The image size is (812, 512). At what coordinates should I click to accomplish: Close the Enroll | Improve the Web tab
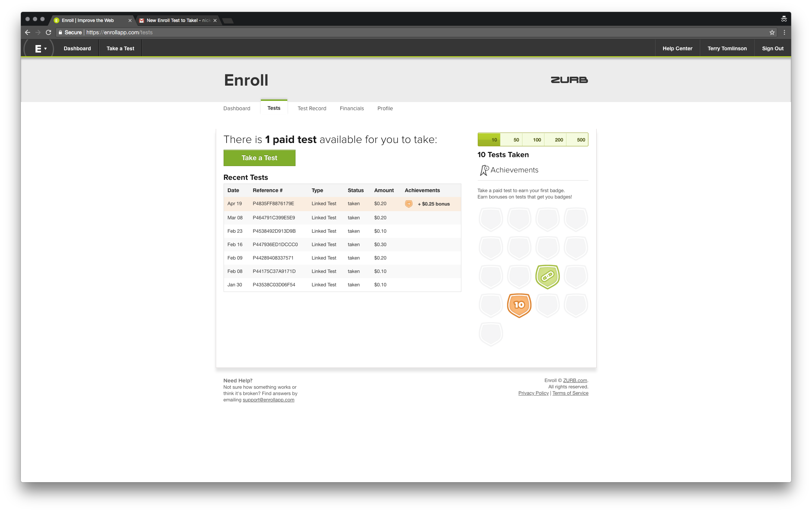(130, 20)
